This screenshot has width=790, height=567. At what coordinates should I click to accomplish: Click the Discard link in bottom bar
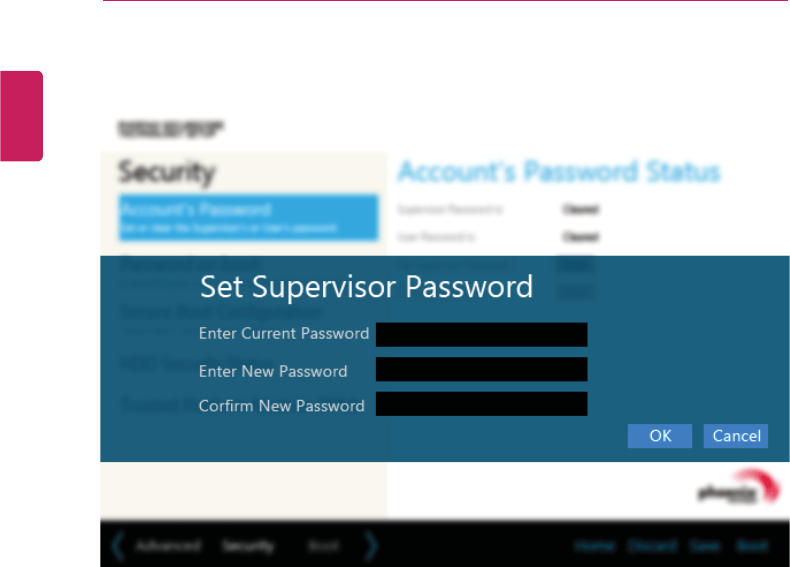click(x=652, y=545)
